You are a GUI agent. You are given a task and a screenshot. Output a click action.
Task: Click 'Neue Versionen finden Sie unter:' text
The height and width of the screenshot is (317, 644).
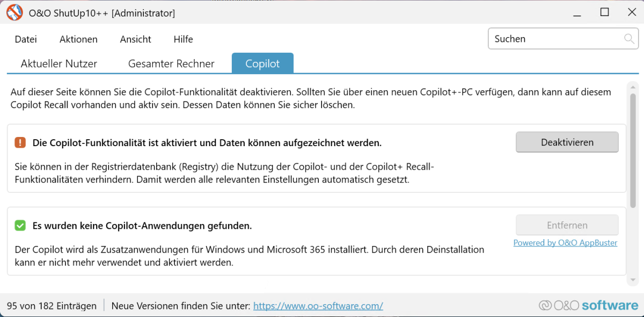click(x=181, y=306)
